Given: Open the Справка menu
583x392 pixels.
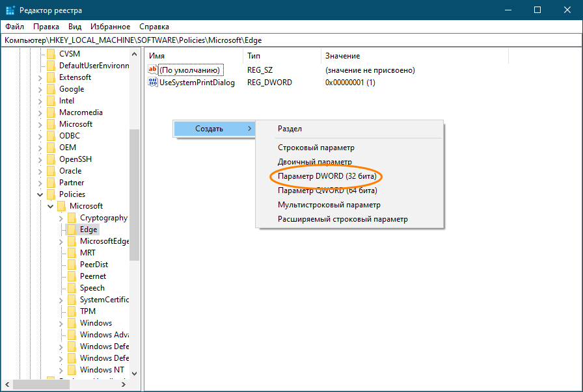Looking at the screenshot, I should point(154,27).
